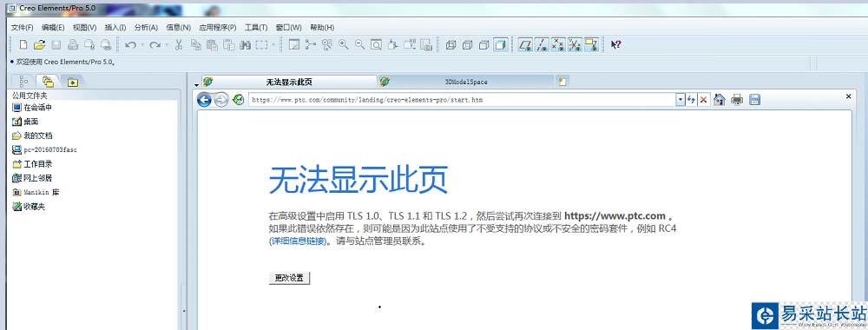
Task: Click the browser URL address field
Action: [463, 100]
